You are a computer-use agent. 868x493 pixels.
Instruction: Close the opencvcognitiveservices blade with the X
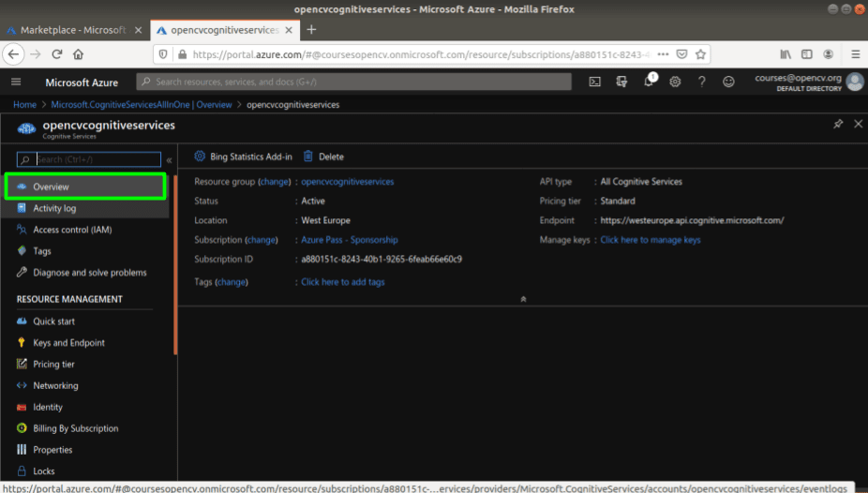858,124
